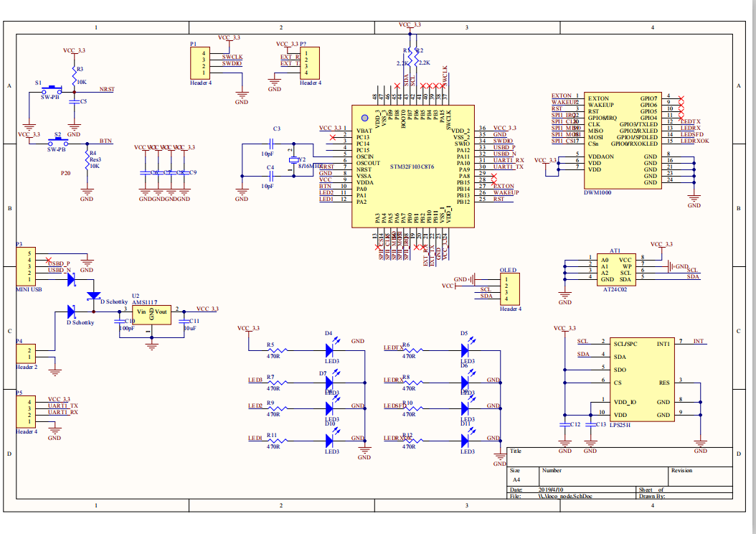Click the NRST net label near S1
756x534 pixels.
(107, 89)
